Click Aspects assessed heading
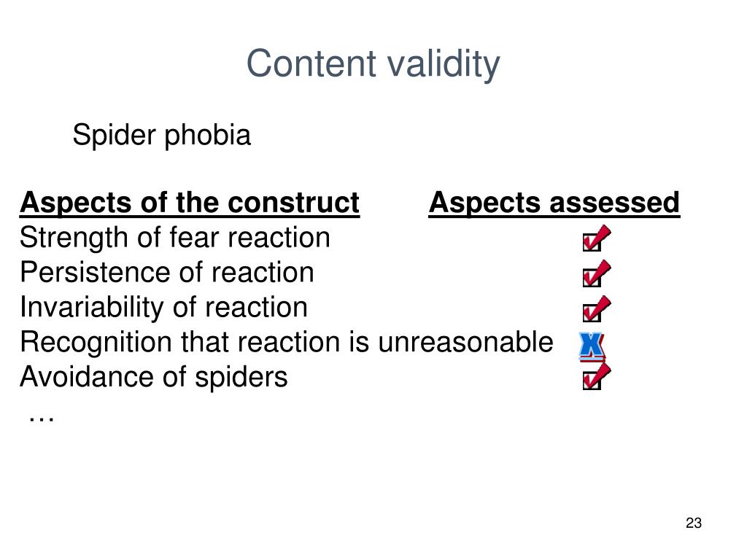 (554, 203)
